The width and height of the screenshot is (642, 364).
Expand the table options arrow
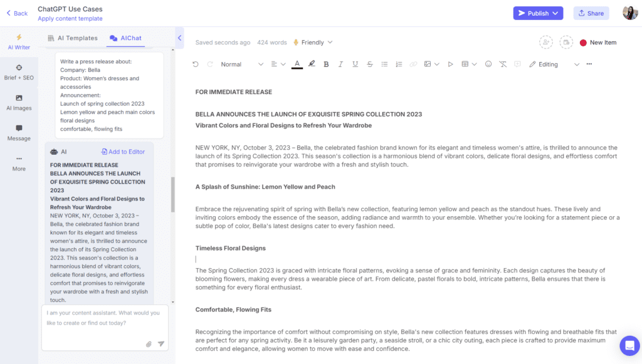[x=475, y=64]
